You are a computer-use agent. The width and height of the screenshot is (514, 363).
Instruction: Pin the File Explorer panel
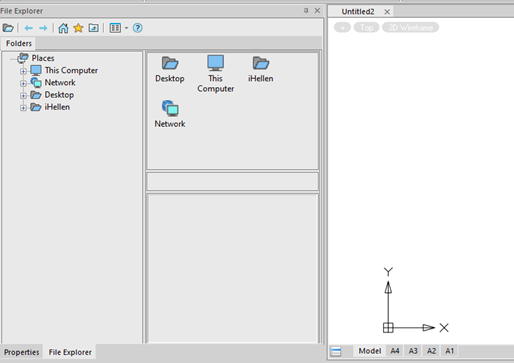[306, 11]
